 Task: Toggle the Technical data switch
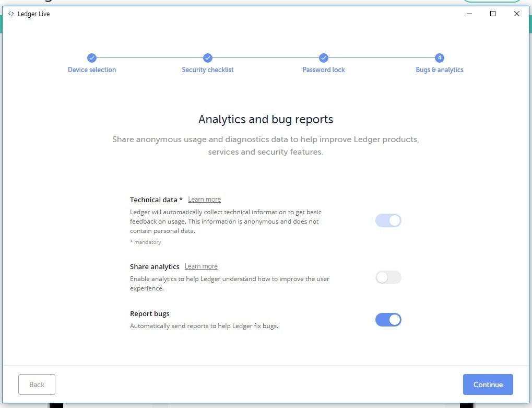[x=388, y=220]
